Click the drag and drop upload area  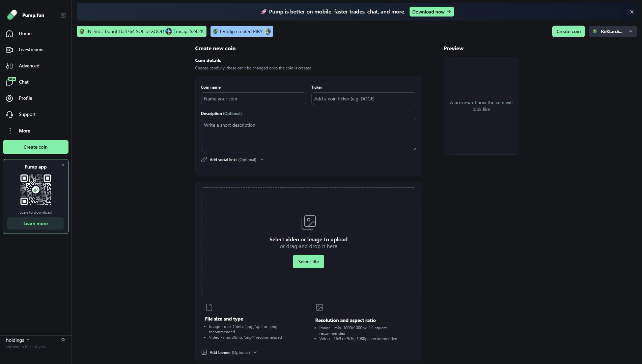[308, 241]
